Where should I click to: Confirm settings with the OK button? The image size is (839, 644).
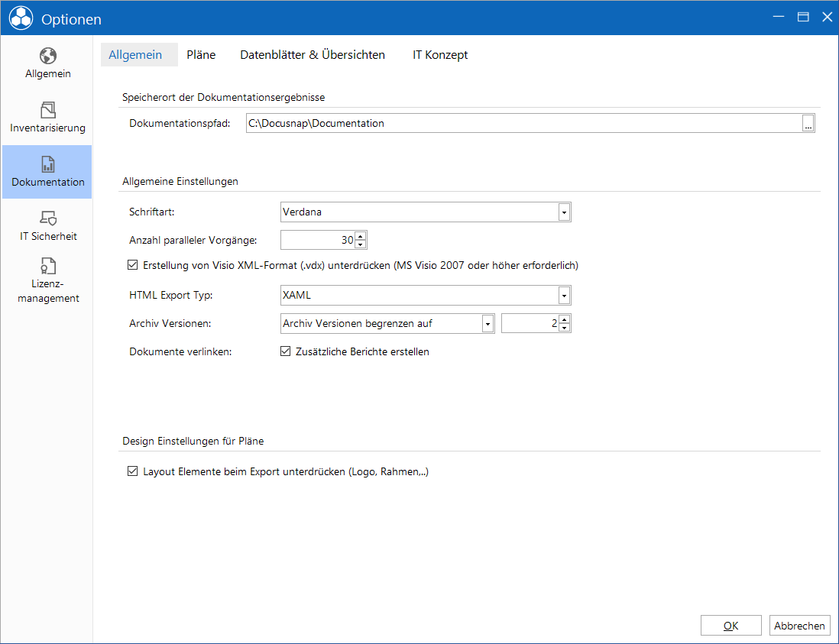coord(731,626)
